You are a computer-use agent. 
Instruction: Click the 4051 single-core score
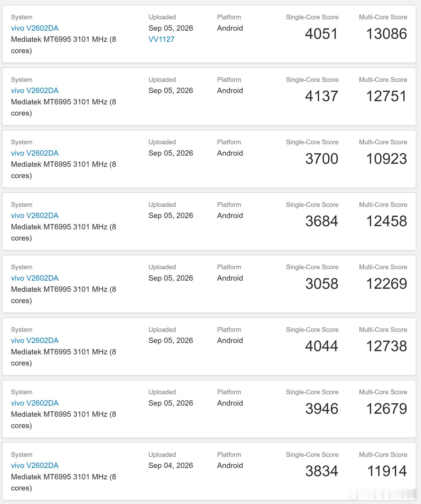coord(322,34)
